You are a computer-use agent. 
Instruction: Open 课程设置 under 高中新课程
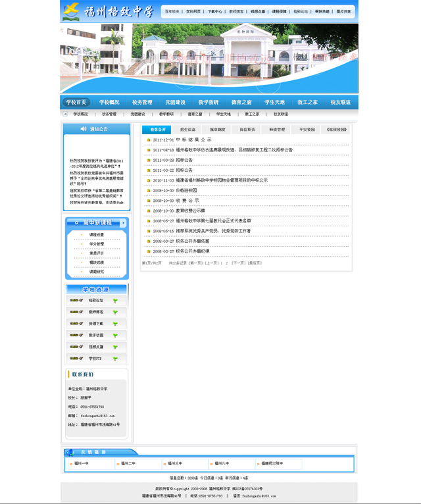(97, 235)
